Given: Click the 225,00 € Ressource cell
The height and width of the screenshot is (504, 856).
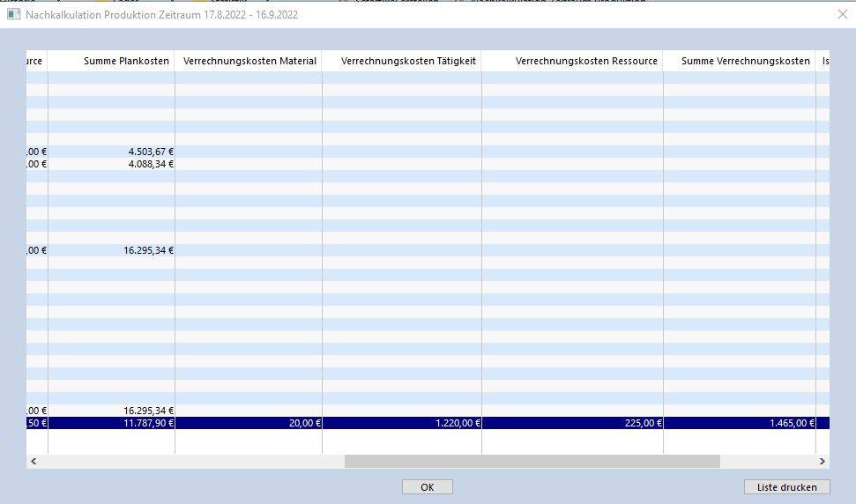Looking at the screenshot, I should click(572, 423).
